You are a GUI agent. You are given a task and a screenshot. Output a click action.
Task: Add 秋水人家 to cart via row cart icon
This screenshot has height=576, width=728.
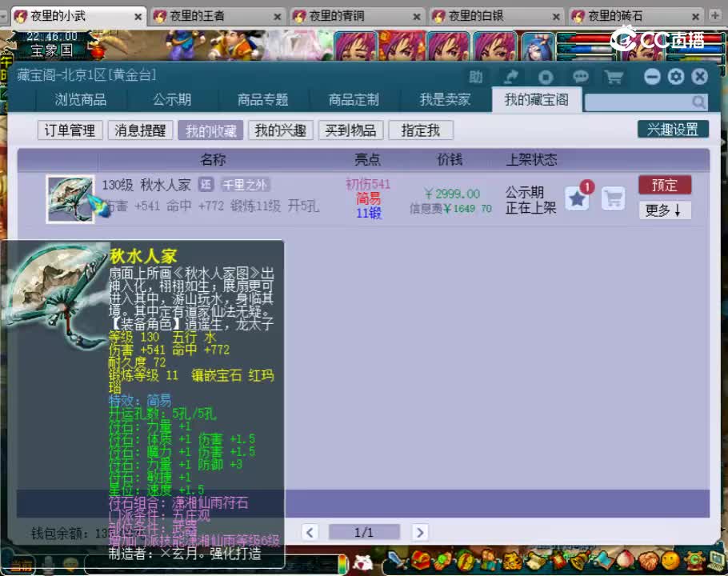point(614,198)
